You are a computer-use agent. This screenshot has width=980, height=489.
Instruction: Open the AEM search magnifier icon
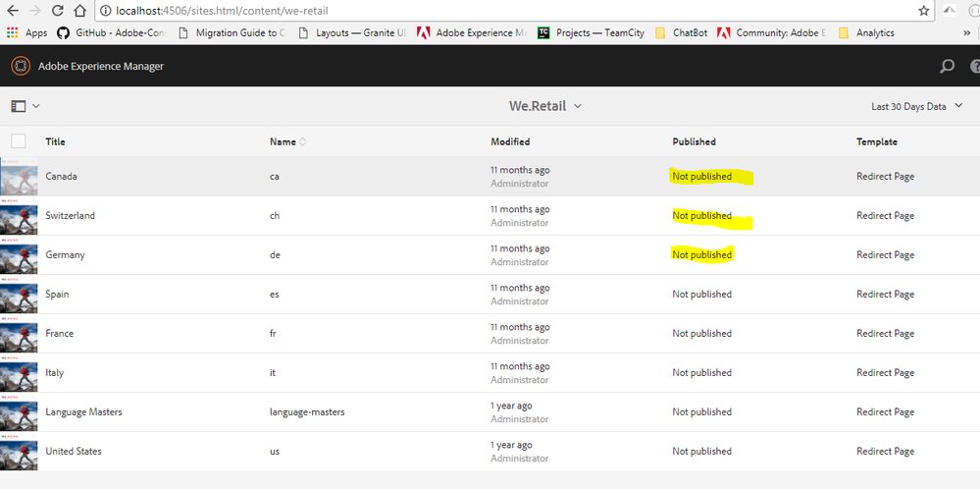click(x=947, y=67)
